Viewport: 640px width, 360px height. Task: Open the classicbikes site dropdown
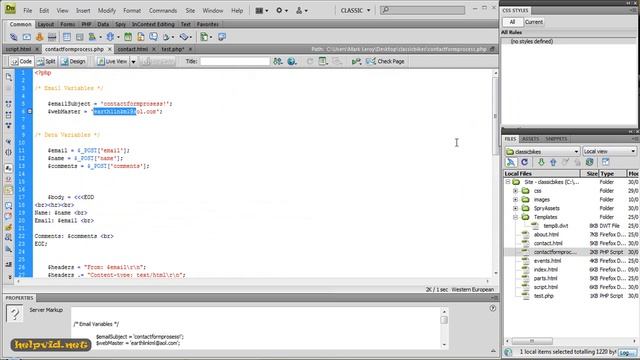click(x=542, y=151)
